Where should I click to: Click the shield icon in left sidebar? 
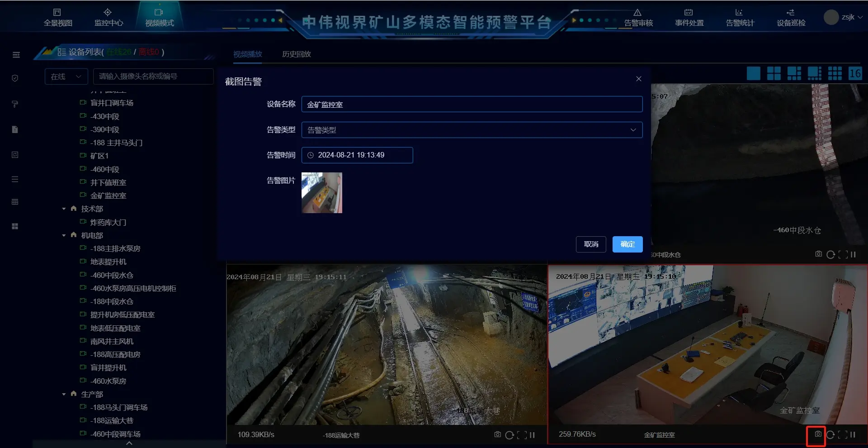15,78
